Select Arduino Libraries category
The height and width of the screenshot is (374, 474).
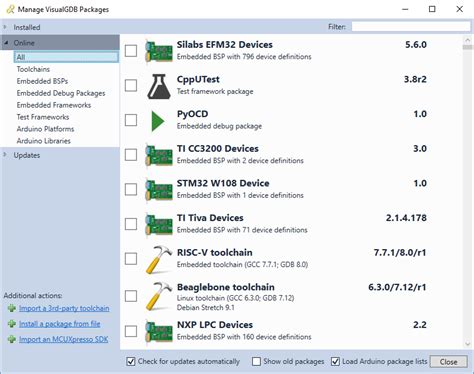coord(44,141)
